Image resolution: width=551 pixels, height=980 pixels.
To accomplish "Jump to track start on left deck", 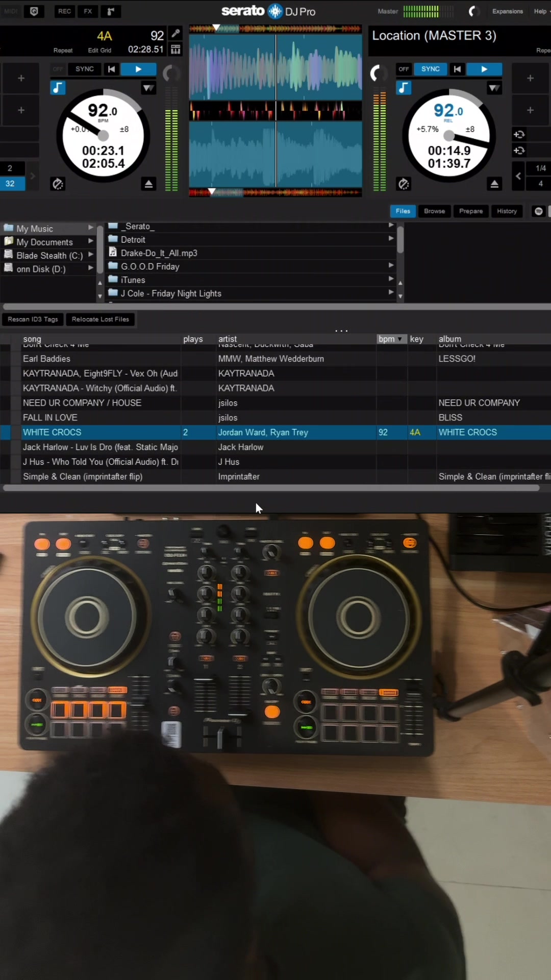I will pos(111,69).
